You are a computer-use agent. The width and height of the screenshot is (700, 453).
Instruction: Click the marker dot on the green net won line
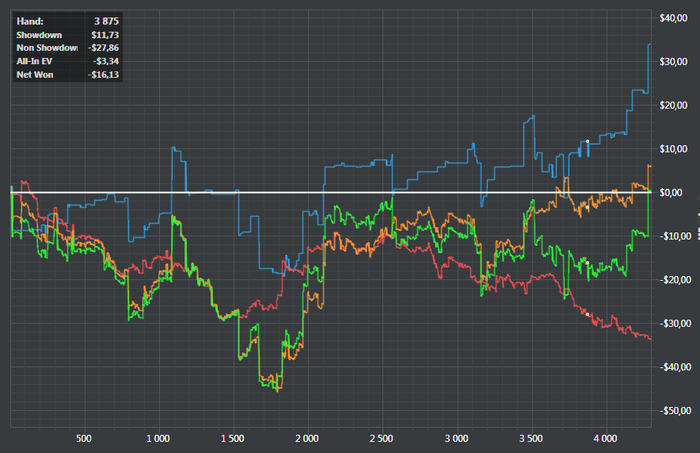[x=588, y=263]
